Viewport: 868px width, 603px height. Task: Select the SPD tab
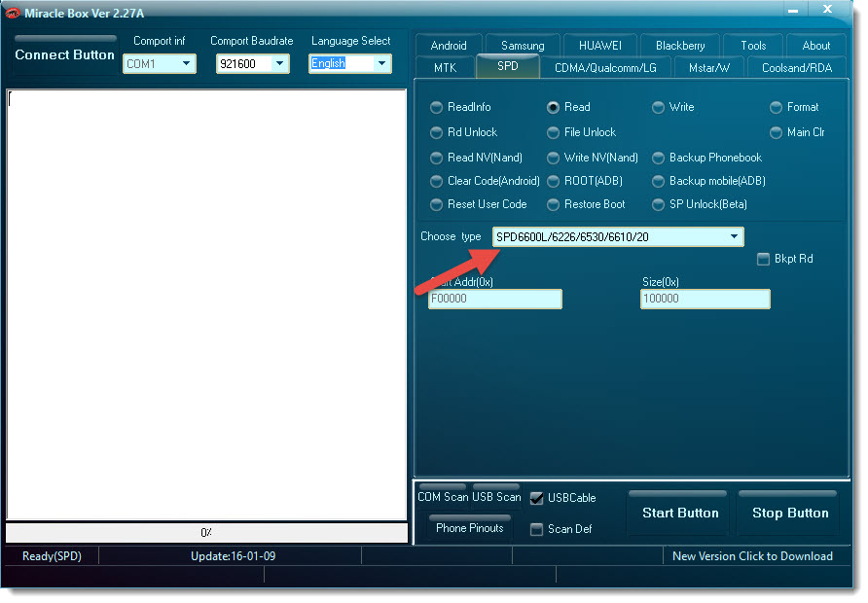(508, 66)
